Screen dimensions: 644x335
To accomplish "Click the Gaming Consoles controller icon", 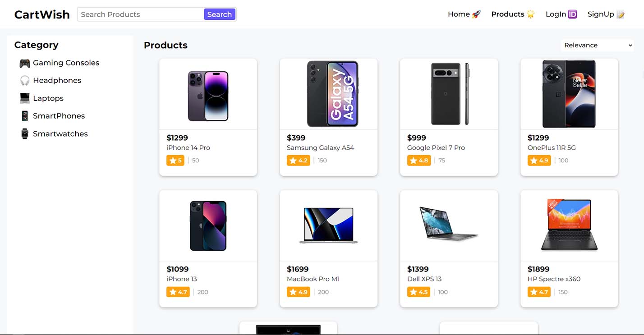I will (24, 63).
